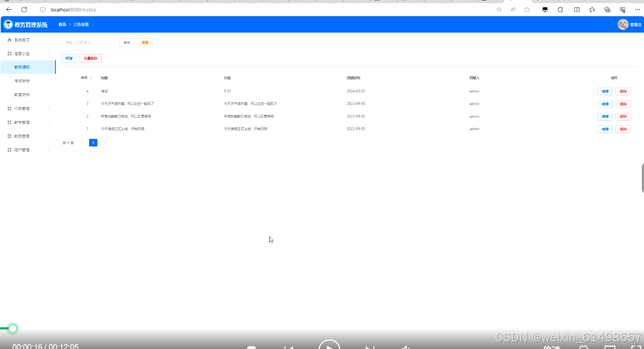Click the 系统首页 home icon in sidebar

coord(9,40)
